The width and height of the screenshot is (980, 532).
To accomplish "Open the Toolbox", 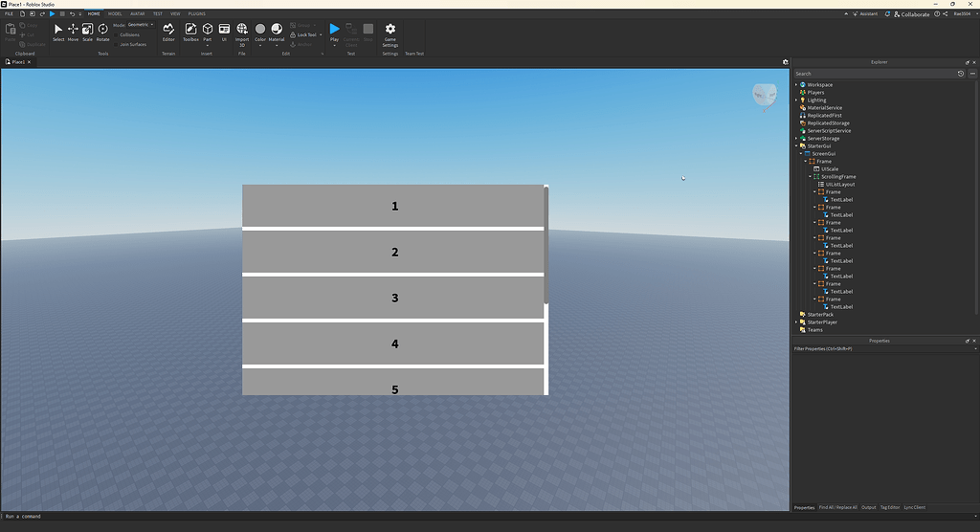I will [190, 33].
